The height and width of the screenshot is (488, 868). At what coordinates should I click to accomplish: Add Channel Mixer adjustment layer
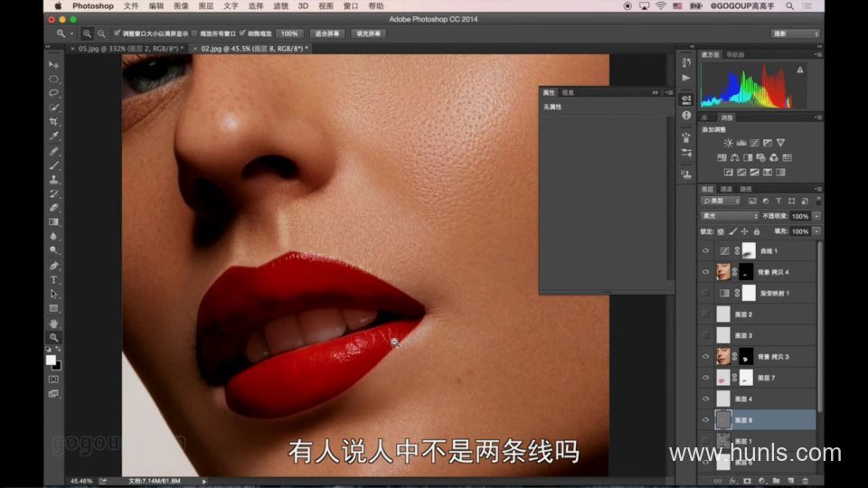774,157
